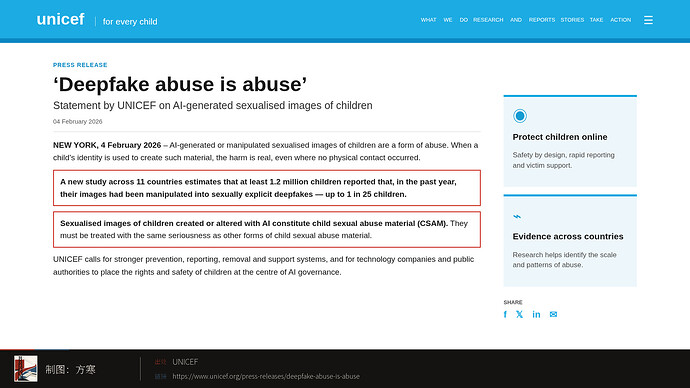Click the Evidence across countries icon
Image resolution: width=690 pixels, height=388 pixels.
(517, 216)
